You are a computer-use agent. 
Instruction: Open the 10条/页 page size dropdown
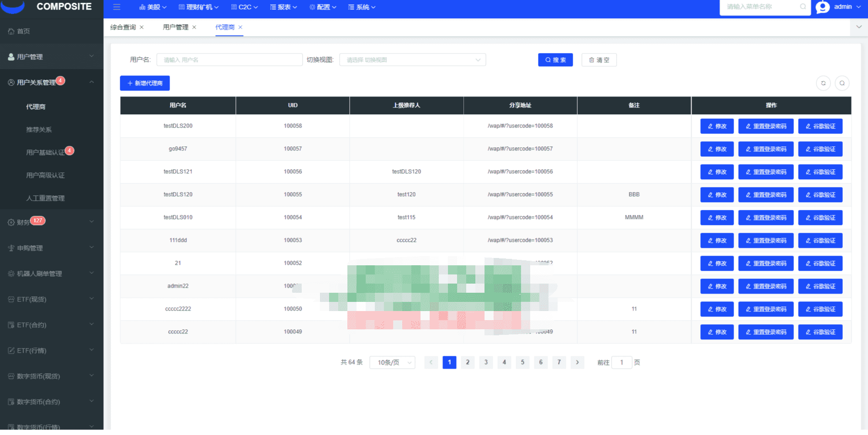pos(392,362)
